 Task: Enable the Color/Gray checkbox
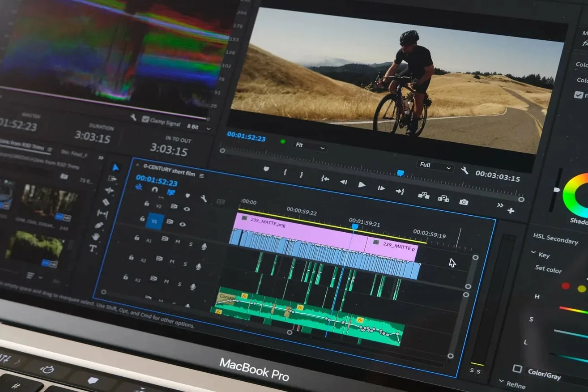pyautogui.click(x=517, y=369)
